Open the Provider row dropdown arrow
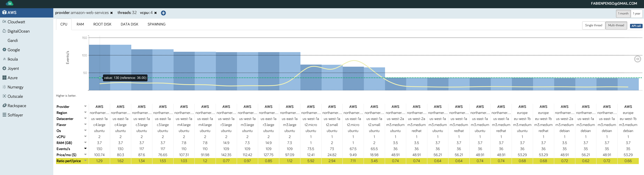Screen dimensions: 644x175 click(85, 106)
